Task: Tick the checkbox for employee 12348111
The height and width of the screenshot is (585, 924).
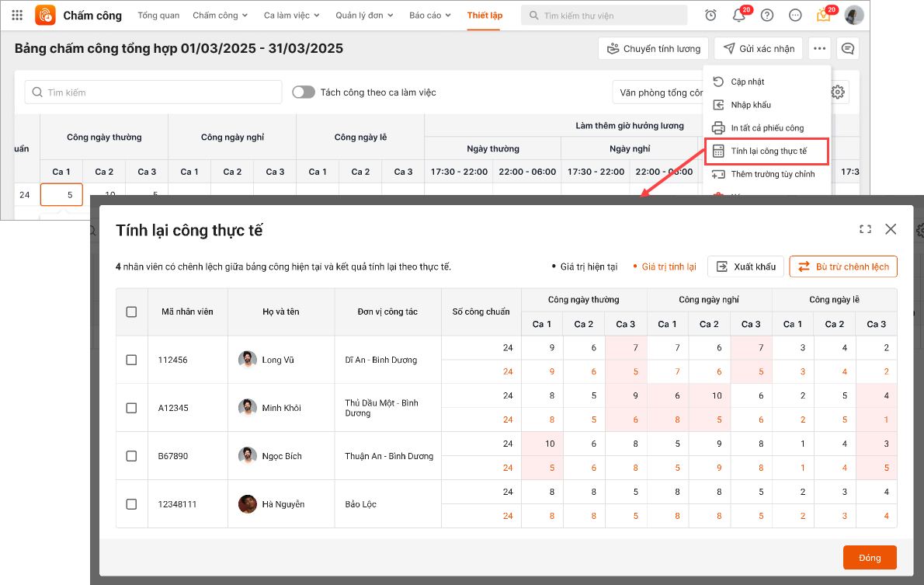Action: 131,504
